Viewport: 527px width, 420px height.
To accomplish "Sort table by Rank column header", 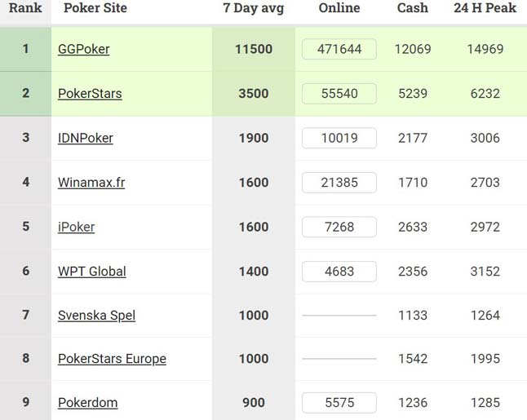I will click(25, 8).
